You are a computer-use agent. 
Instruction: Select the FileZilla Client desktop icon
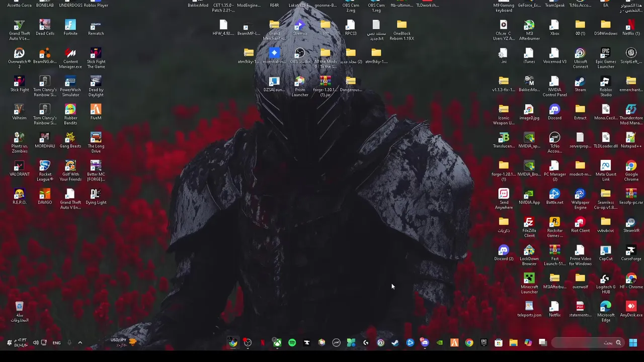coord(529,227)
